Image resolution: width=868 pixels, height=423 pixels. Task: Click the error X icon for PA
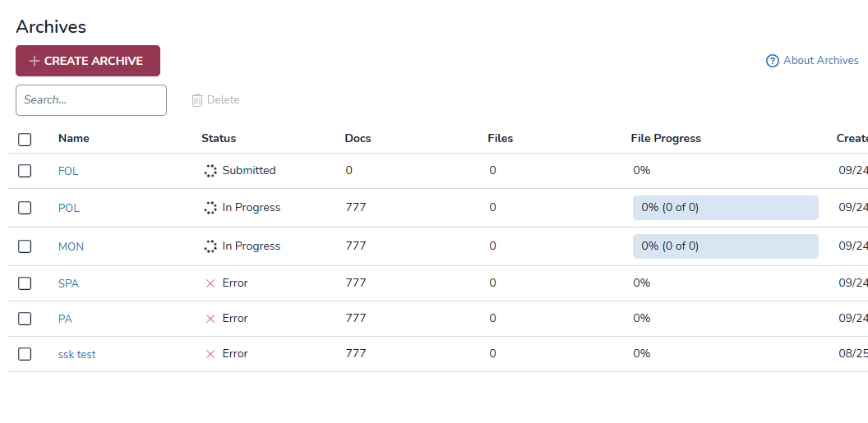(210, 319)
